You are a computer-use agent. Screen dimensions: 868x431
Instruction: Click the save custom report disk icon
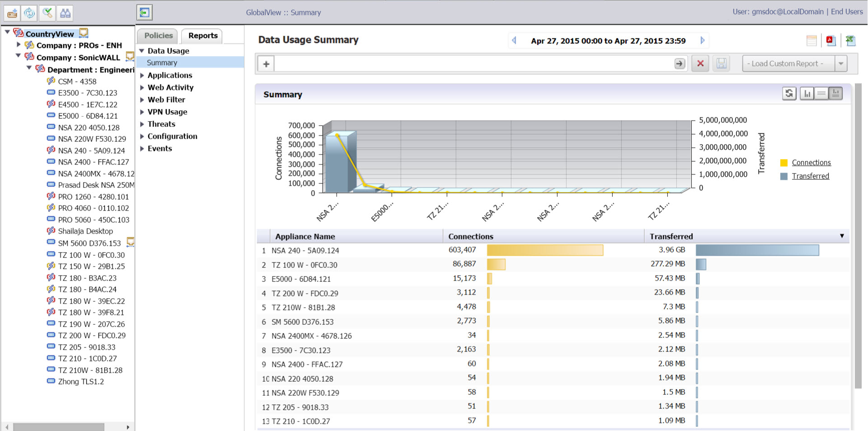722,64
